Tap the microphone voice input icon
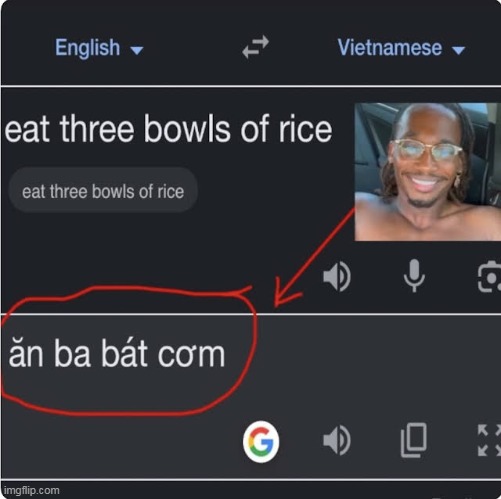Viewport: 501px width, 499px height. 414,276
